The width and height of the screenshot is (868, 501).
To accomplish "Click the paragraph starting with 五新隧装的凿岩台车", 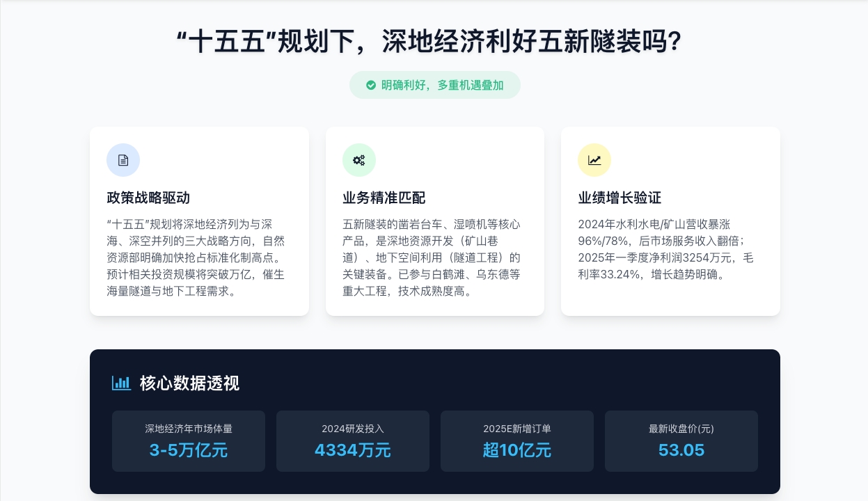I will (x=433, y=257).
